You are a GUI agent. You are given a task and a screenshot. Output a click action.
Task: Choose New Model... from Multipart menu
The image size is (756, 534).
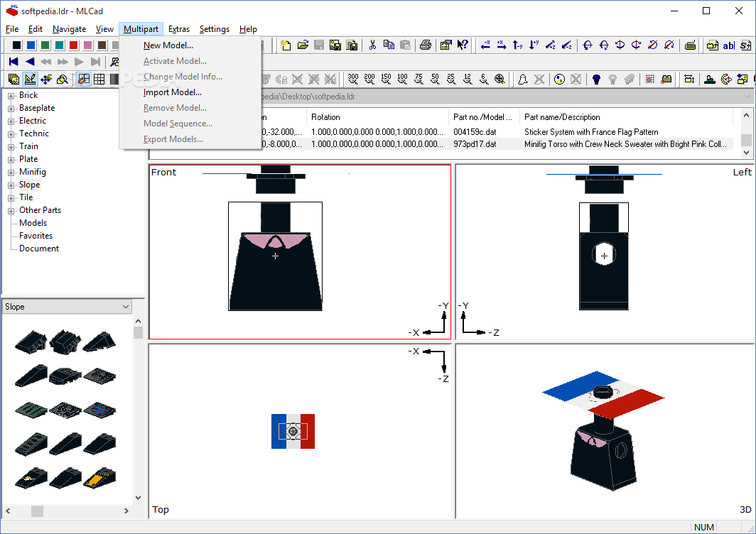[168, 45]
